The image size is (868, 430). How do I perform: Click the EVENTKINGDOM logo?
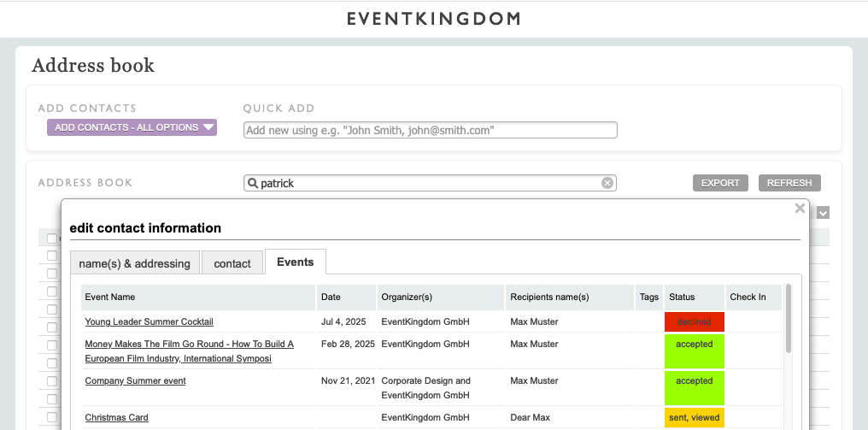click(433, 19)
